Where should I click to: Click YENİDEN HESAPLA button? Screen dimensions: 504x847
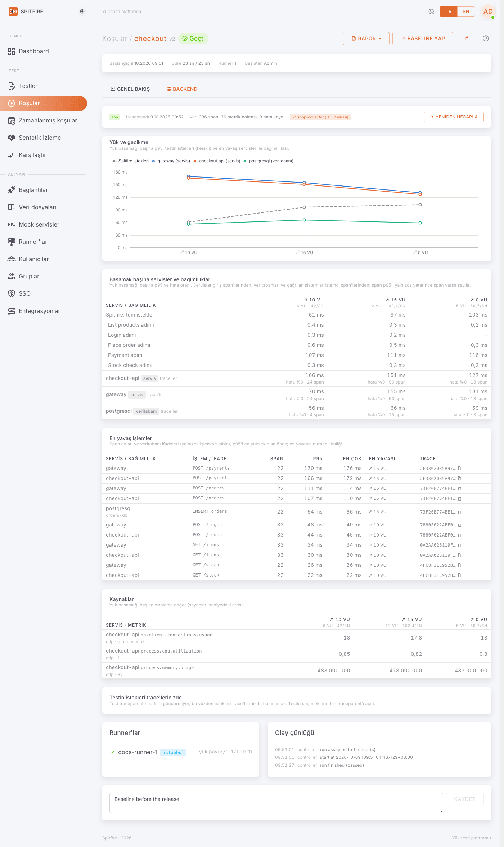coord(454,117)
